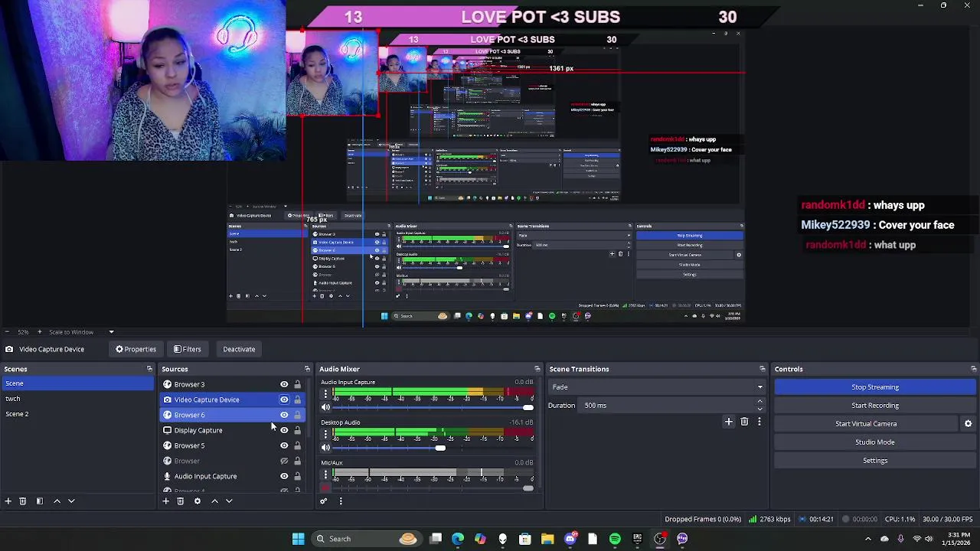The image size is (980, 551).
Task: Show the hidden Browser source
Action: pos(284,461)
